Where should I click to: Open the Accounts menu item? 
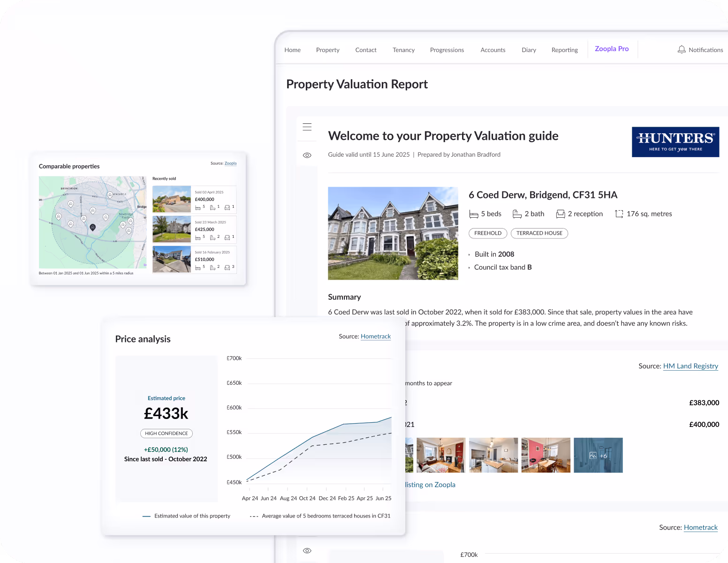(x=493, y=50)
